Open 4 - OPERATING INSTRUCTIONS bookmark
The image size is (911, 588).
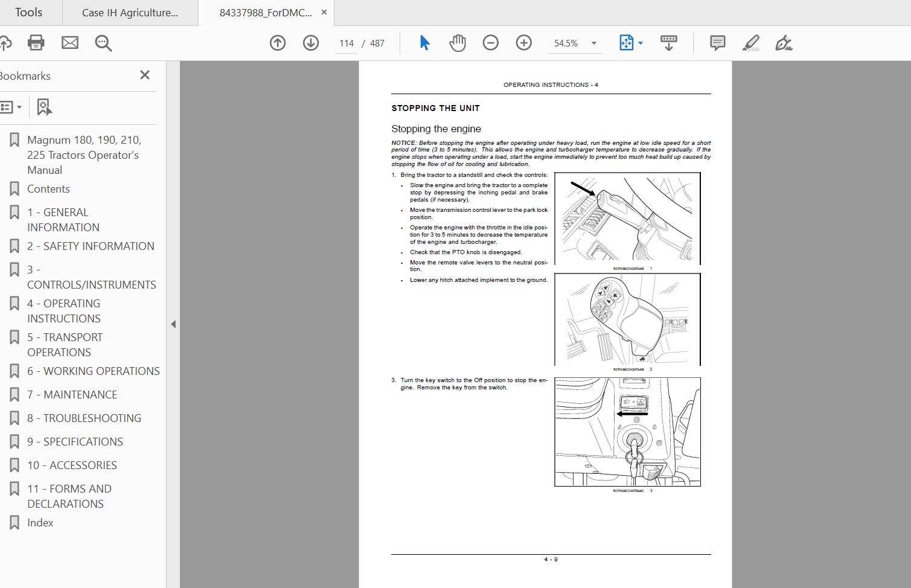(x=64, y=311)
